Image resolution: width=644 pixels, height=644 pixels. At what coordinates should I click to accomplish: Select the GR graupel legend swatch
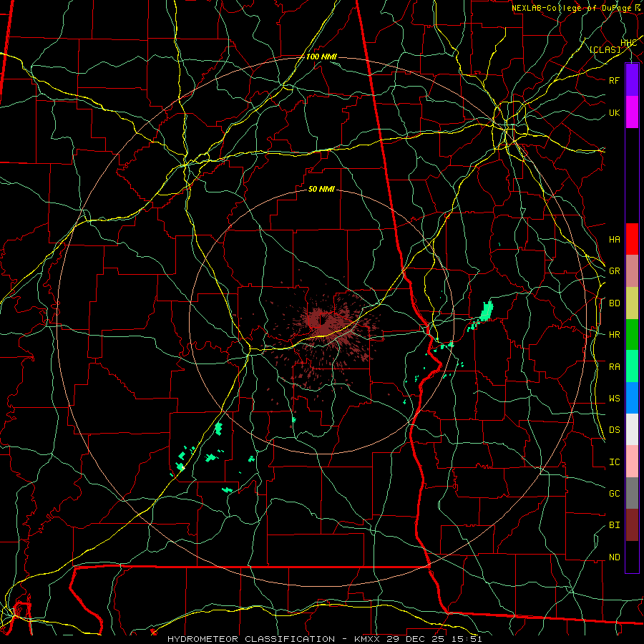[x=632, y=271]
